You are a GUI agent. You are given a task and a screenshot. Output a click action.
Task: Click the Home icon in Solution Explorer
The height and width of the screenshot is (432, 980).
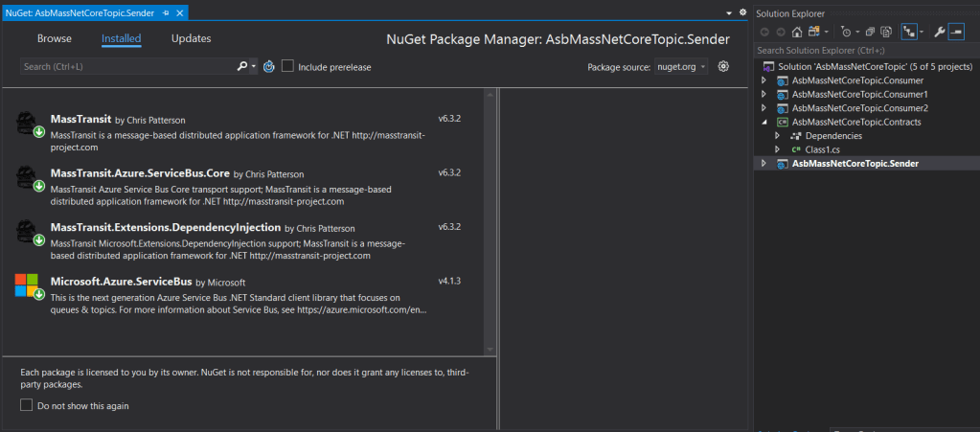797,32
